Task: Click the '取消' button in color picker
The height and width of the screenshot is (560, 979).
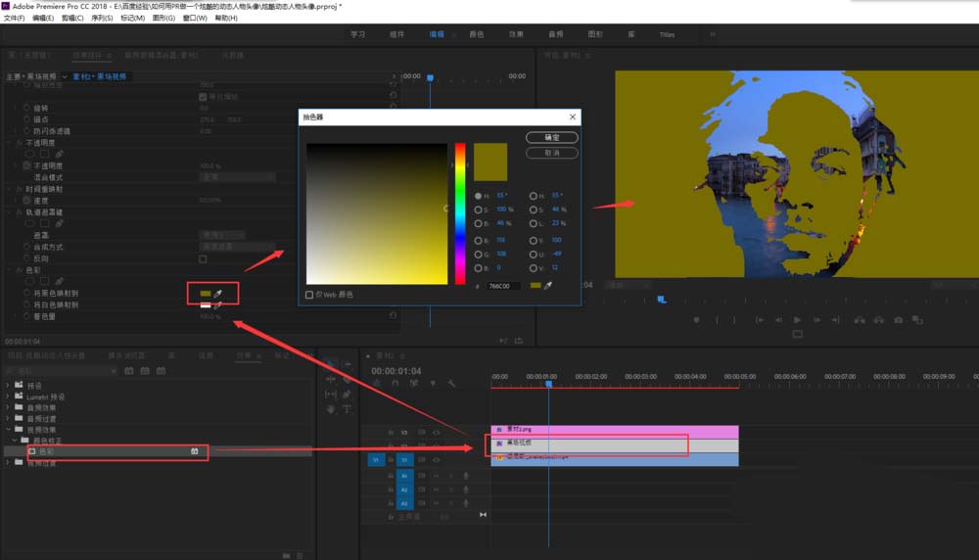Action: point(551,153)
